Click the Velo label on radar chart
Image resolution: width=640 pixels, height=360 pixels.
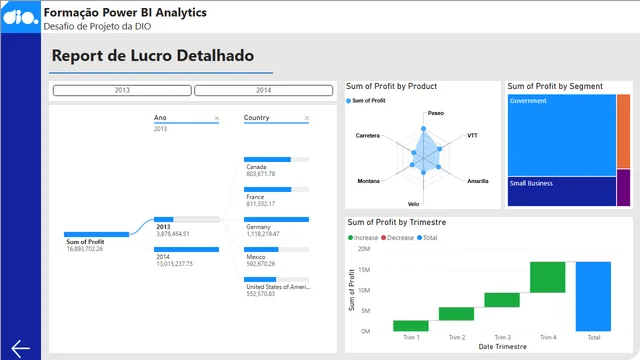click(x=413, y=204)
